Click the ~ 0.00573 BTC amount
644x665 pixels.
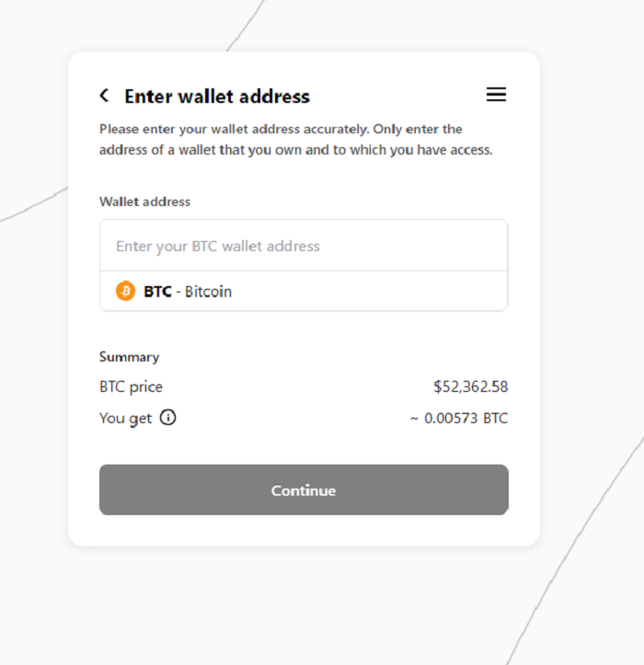[x=459, y=418]
